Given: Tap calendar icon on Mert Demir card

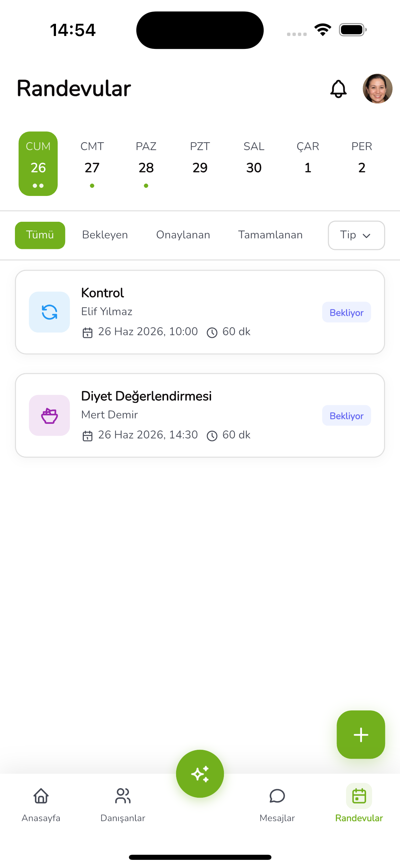Looking at the screenshot, I should tap(88, 436).
